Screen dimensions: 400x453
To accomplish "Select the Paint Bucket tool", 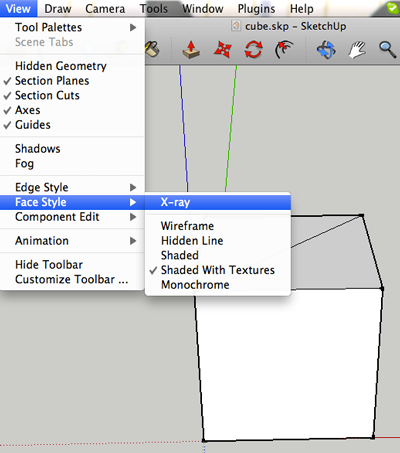I will coord(153,50).
